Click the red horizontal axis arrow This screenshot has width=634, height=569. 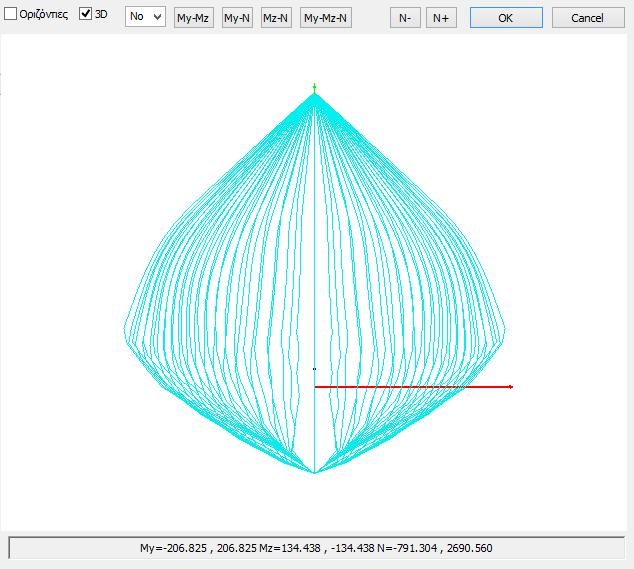pos(414,387)
